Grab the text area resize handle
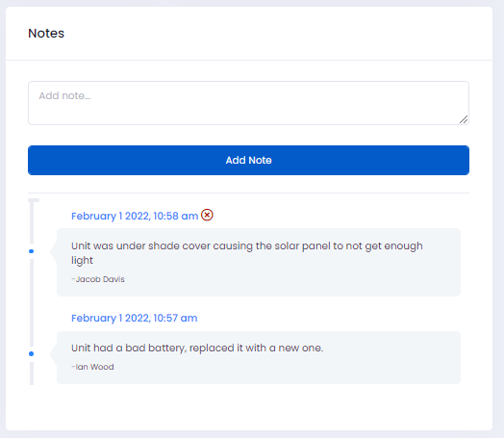The width and height of the screenshot is (504, 439). (x=464, y=119)
